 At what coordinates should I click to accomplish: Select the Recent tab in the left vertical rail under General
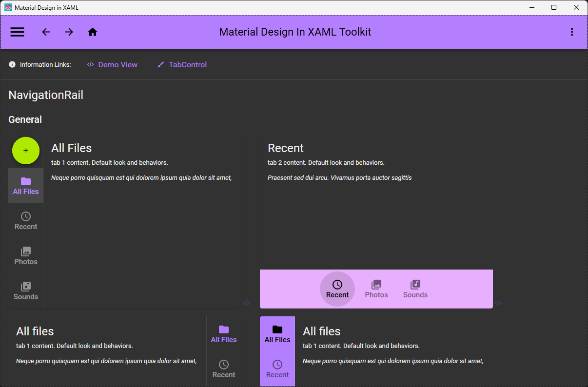coord(26,221)
